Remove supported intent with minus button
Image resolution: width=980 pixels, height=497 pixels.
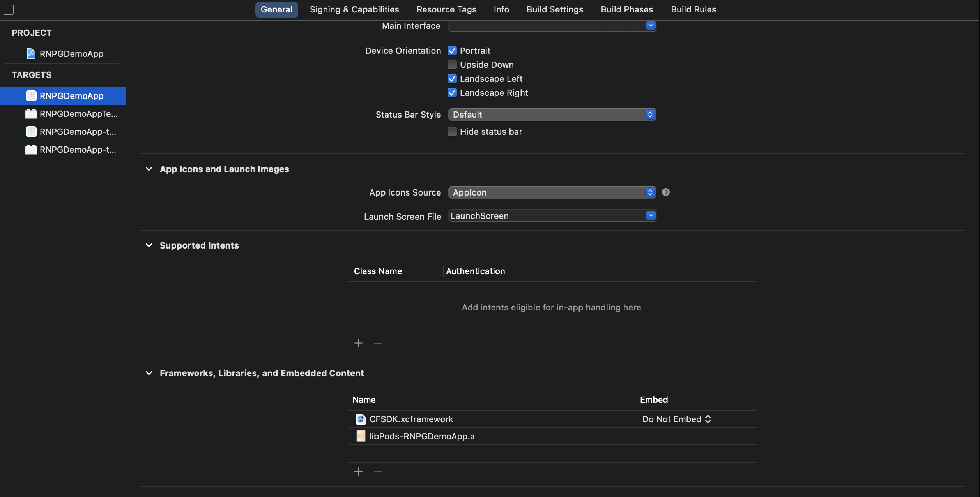pyautogui.click(x=378, y=343)
